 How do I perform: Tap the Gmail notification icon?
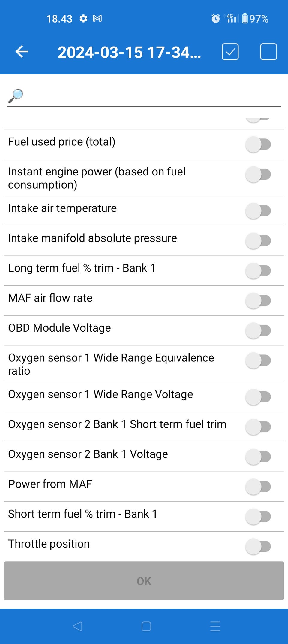coord(97,19)
